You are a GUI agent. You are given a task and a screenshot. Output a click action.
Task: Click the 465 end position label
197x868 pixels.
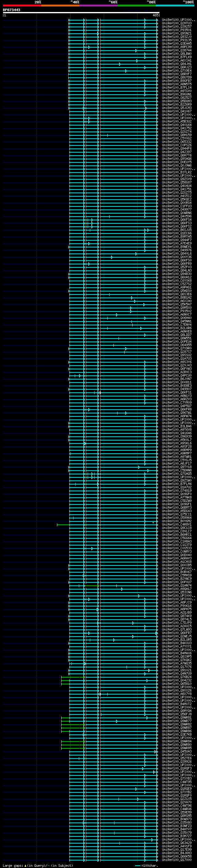click(155, 15)
